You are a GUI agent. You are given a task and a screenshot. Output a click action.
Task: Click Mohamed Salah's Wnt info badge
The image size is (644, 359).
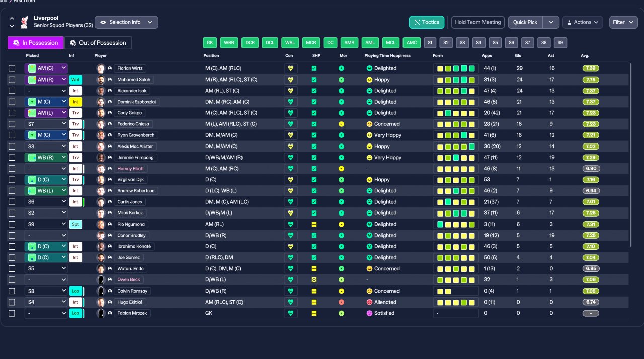(75, 80)
